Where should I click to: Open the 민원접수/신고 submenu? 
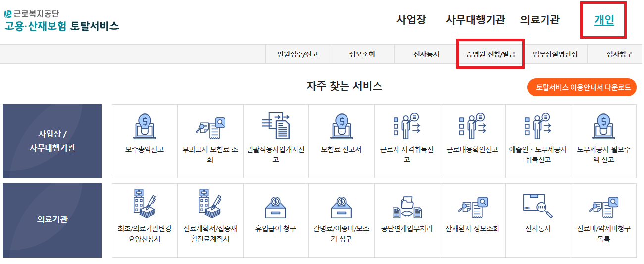(x=297, y=54)
